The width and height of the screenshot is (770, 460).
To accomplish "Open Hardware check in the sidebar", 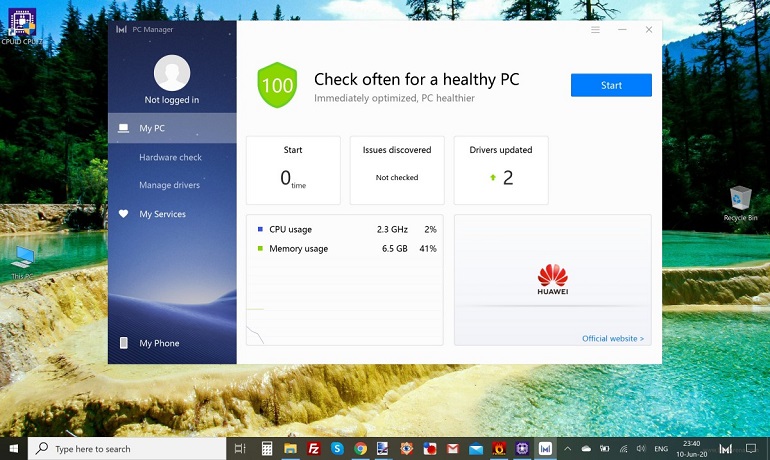I will 170,157.
